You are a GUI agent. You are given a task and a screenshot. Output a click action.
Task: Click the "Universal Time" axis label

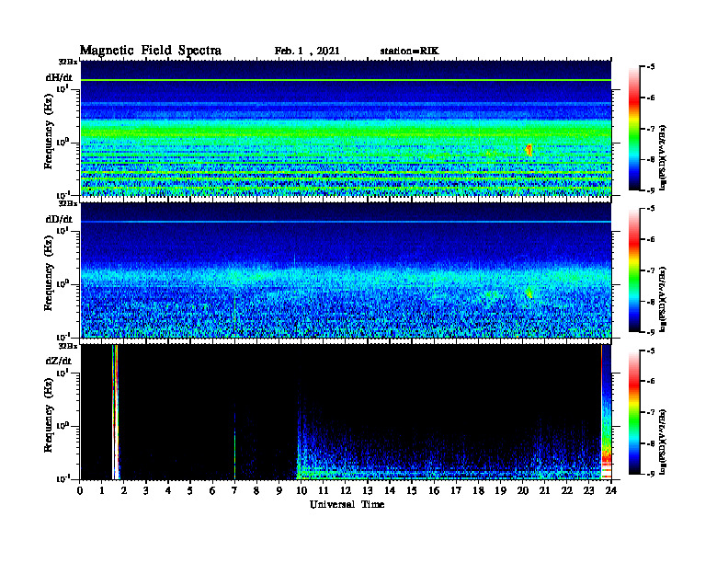pyautogui.click(x=347, y=504)
